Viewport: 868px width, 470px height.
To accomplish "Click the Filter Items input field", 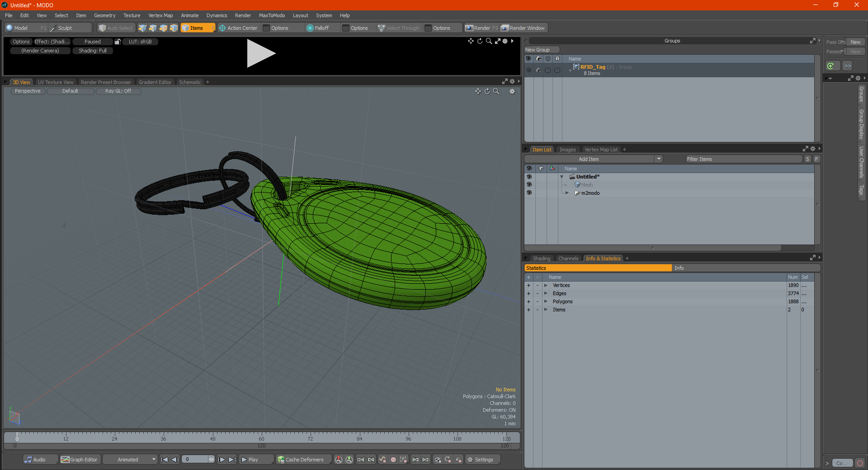I will [x=744, y=159].
